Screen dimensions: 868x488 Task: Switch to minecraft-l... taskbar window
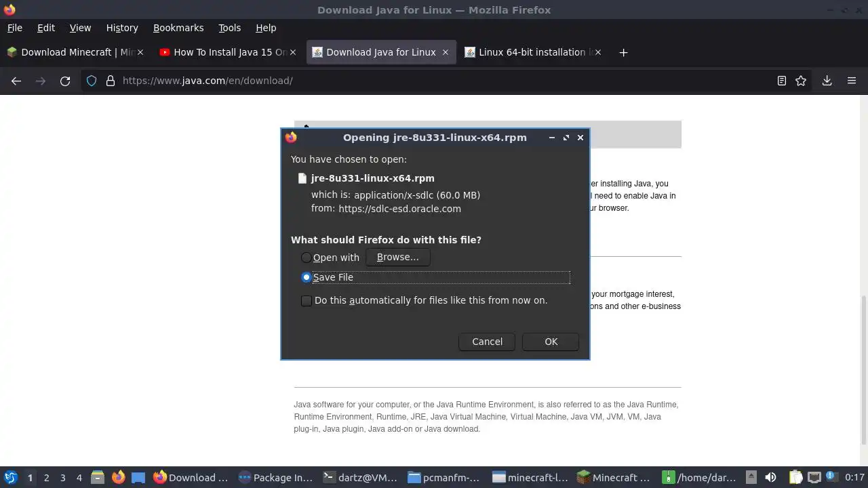tap(530, 477)
